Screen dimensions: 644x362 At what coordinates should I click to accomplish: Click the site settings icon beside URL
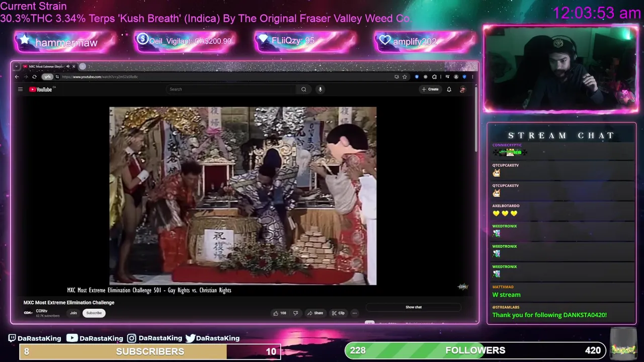click(x=57, y=77)
